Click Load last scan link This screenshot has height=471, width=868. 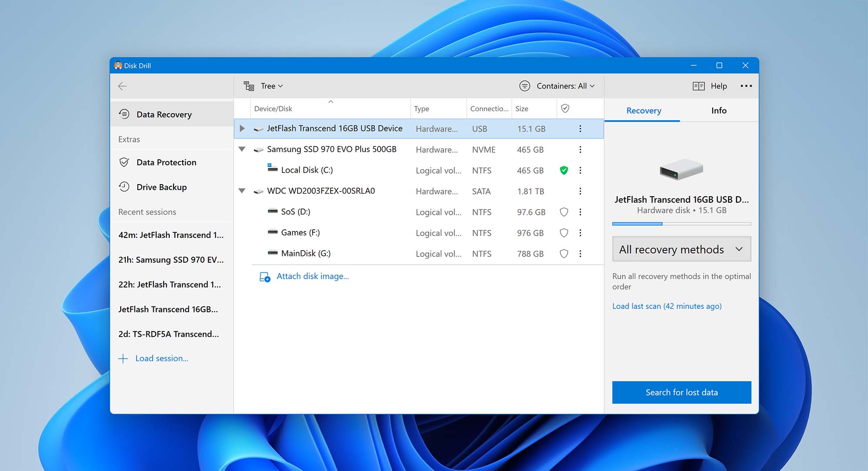pos(667,306)
